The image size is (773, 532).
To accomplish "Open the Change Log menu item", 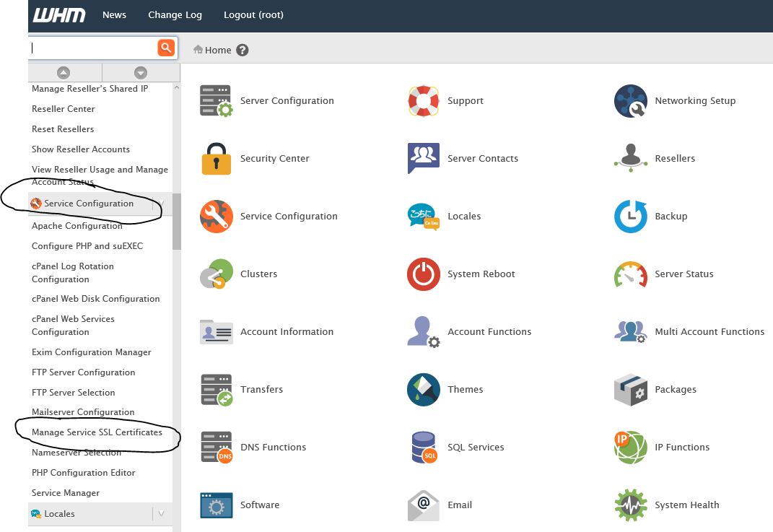I will click(x=175, y=14).
